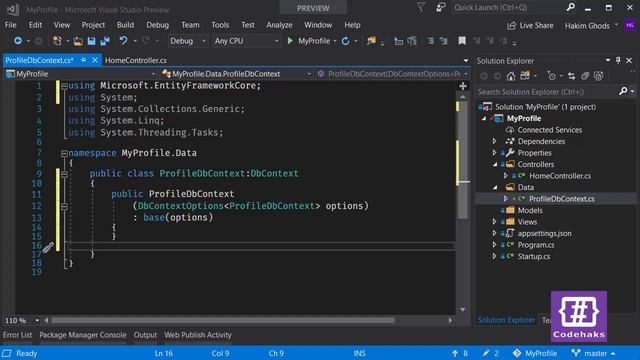Split the editor using the plus icon above the scrollbar
640x360 pixels.
pyautogui.click(x=463, y=86)
